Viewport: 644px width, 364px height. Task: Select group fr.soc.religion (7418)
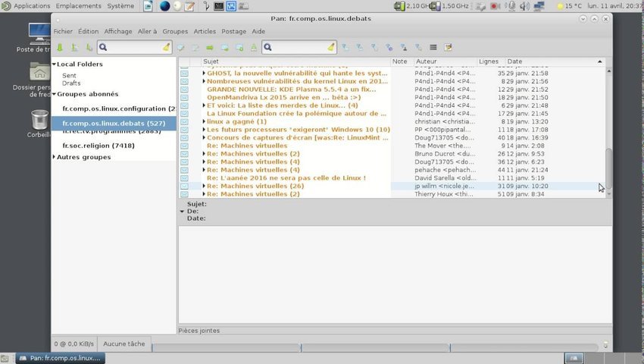pos(98,146)
